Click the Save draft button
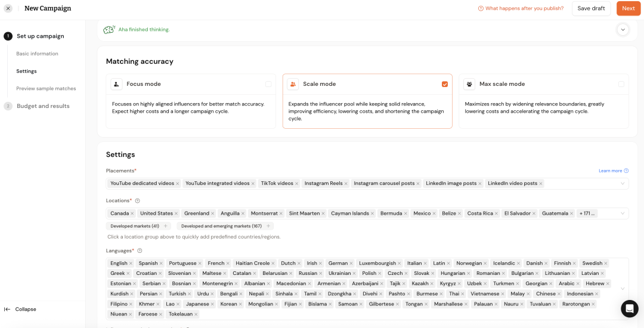Screen dimensions: 644x328 coord(591,8)
